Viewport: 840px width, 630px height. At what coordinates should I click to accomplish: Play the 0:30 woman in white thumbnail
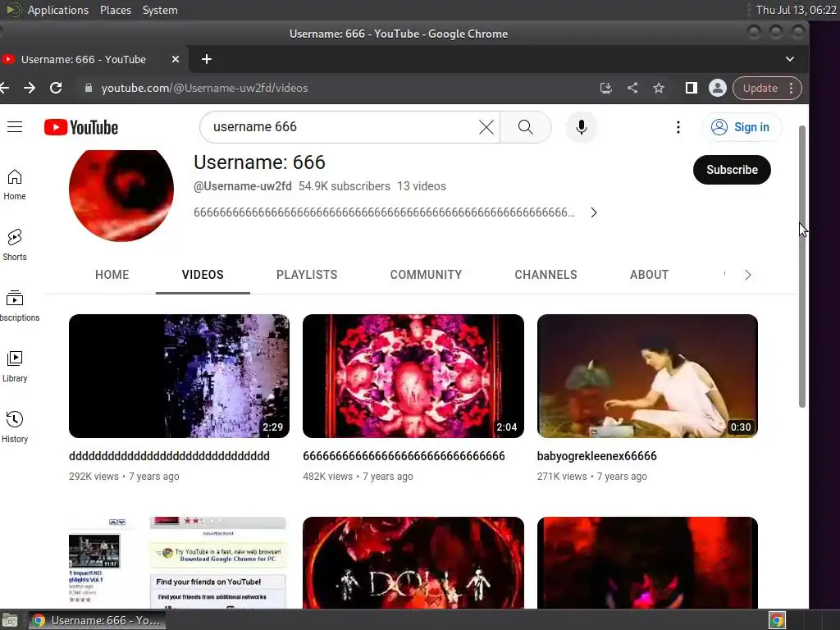tap(647, 376)
